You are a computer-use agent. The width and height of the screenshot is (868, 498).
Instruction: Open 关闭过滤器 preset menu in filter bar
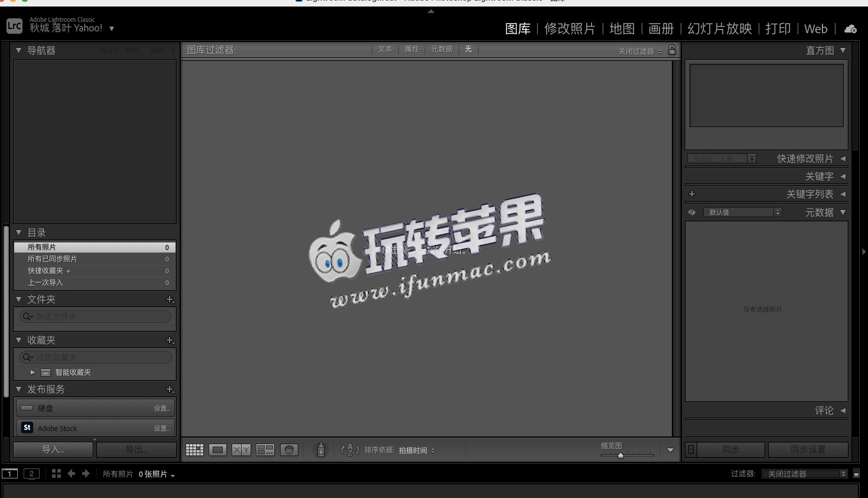tap(640, 51)
